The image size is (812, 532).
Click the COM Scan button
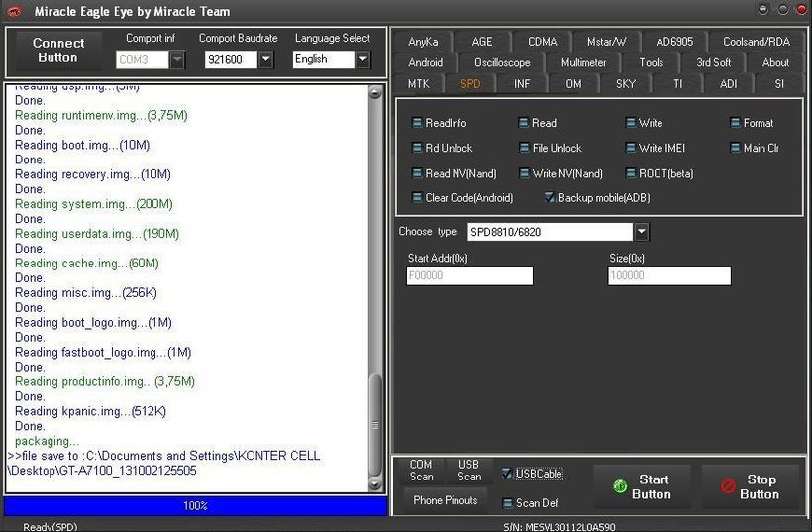click(421, 470)
